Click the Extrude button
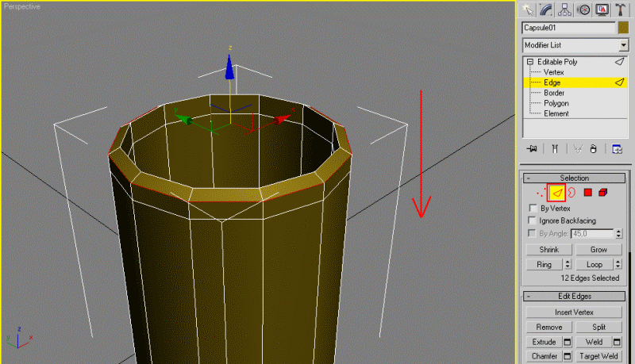The width and height of the screenshot is (635, 364). coord(544,342)
